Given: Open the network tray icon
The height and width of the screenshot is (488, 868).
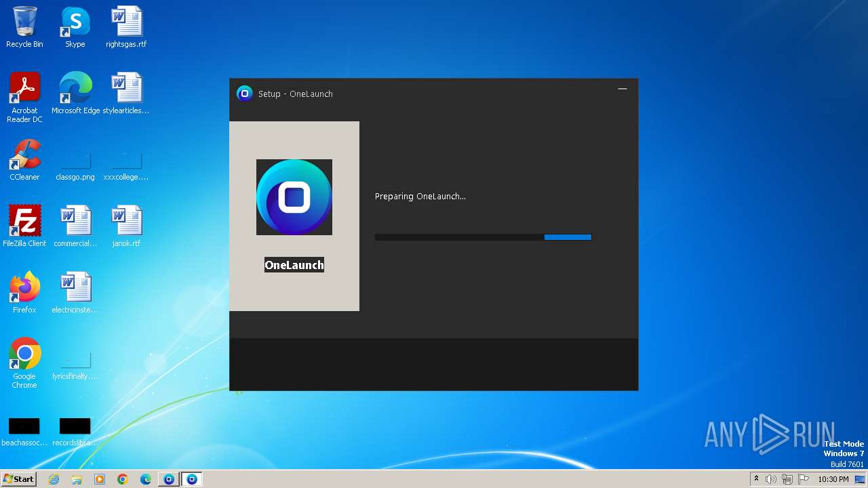Looking at the screenshot, I should [x=787, y=479].
